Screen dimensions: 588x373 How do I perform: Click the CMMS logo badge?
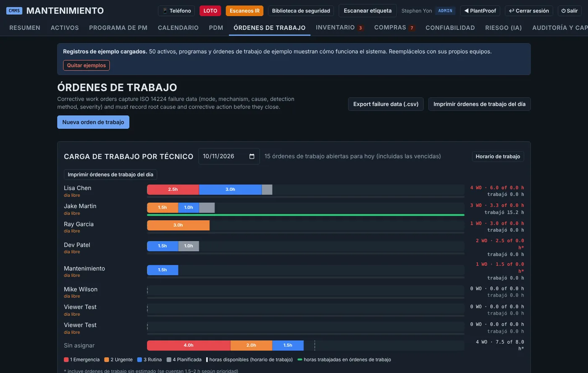coord(14,11)
